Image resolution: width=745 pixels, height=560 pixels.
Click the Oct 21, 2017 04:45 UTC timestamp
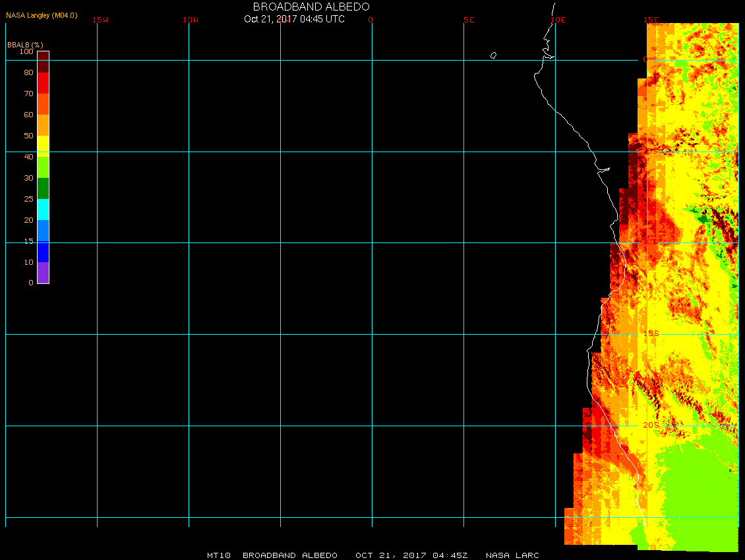pos(294,19)
